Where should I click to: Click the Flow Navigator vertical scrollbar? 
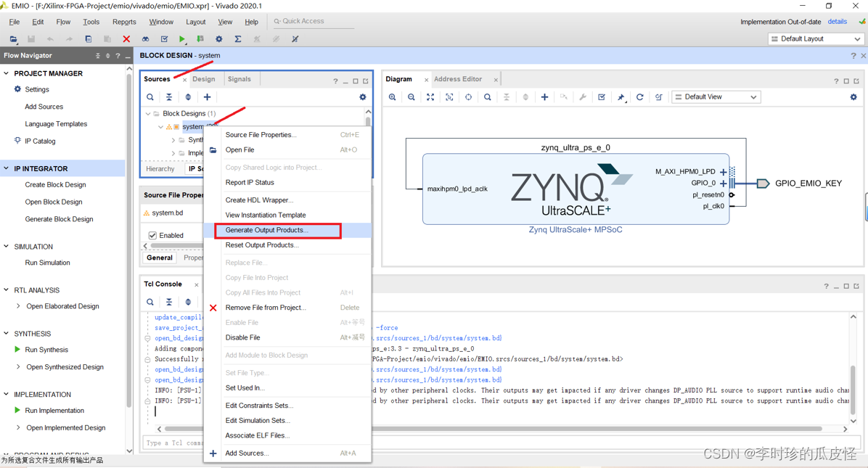[129, 241]
